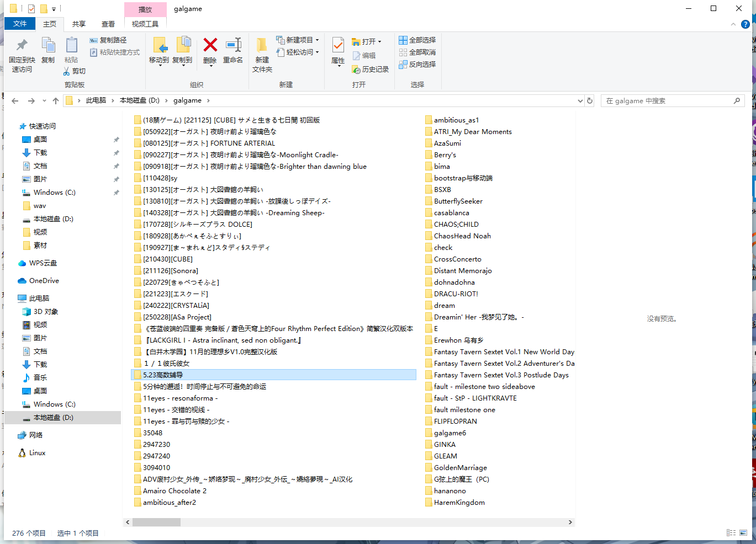Click the galgame search input box
The height and width of the screenshot is (544, 756).
[x=668, y=101]
